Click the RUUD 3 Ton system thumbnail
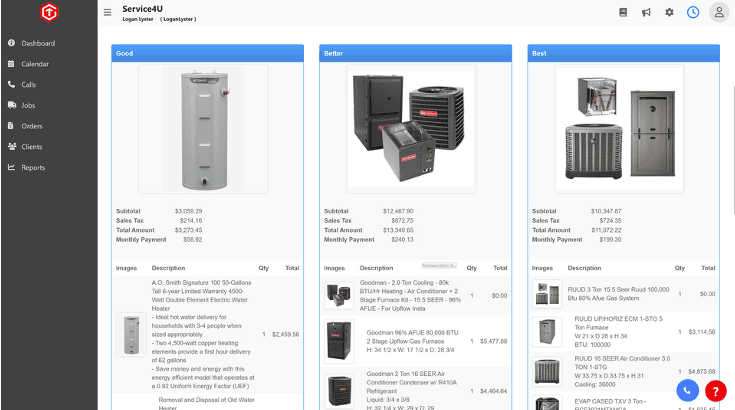The width and height of the screenshot is (735, 410). (x=547, y=294)
